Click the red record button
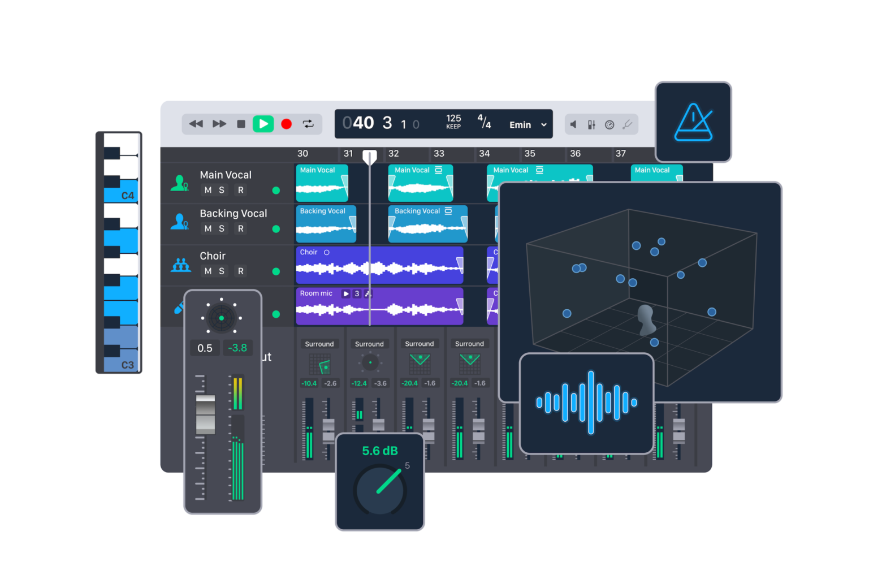This screenshot has height=588, width=882. coord(287,124)
